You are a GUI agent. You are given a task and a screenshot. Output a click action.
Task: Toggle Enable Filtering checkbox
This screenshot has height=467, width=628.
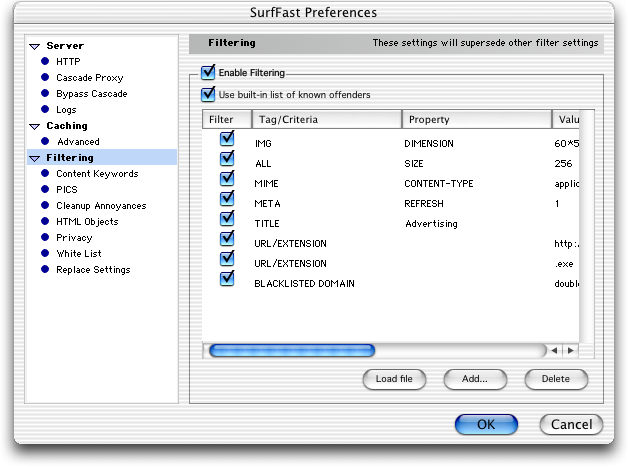pos(208,72)
